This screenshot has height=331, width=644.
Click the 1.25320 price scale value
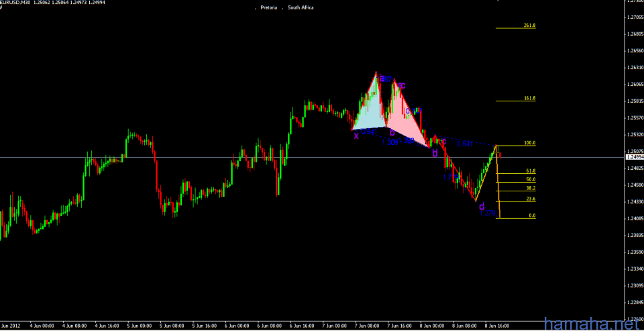point(635,134)
